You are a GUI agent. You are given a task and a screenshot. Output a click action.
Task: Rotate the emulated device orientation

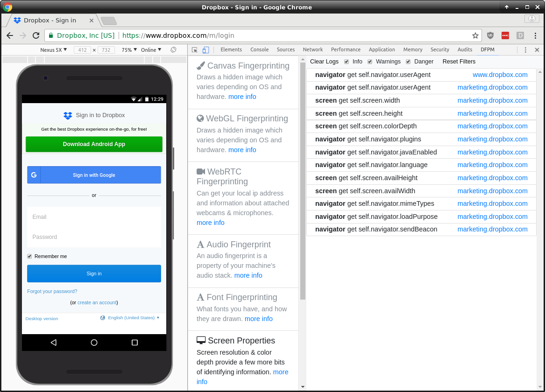tap(173, 50)
